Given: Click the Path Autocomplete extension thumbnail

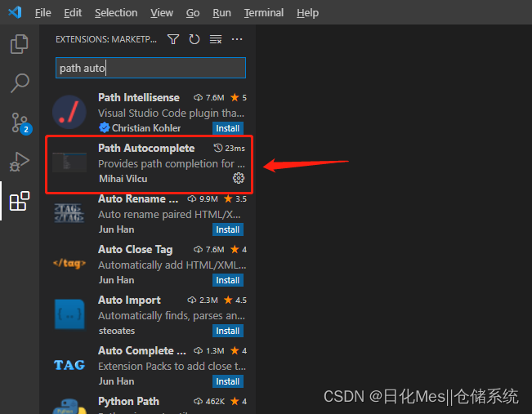Looking at the screenshot, I should click(69, 162).
